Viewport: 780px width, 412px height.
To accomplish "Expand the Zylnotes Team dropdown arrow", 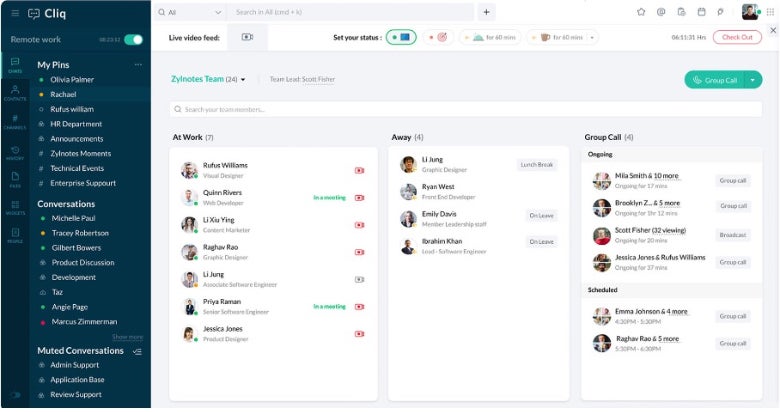I will pyautogui.click(x=243, y=79).
